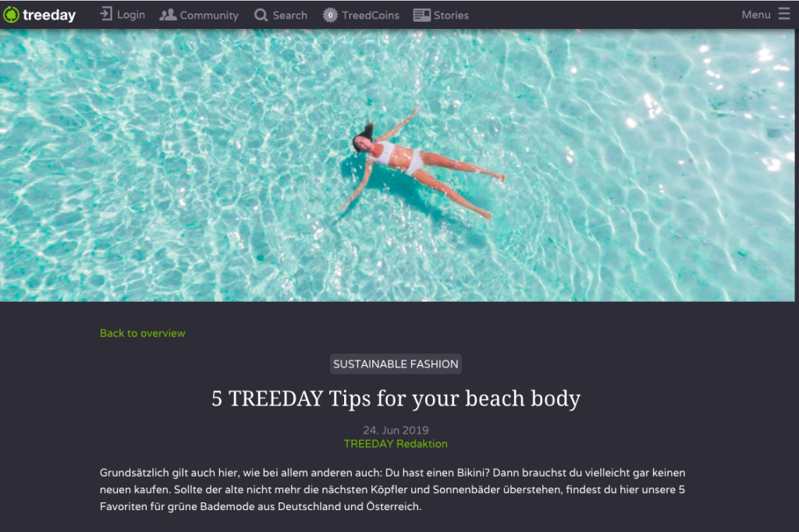Open the TREEDAY Redaktion author link
799x532 pixels.
[396, 444]
